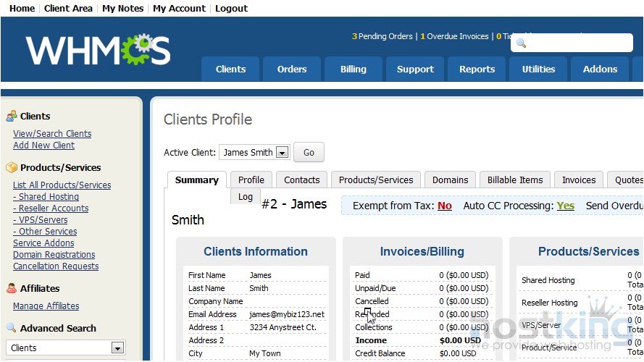
Task: Click the search magnifier icon in header
Action: click(x=520, y=43)
